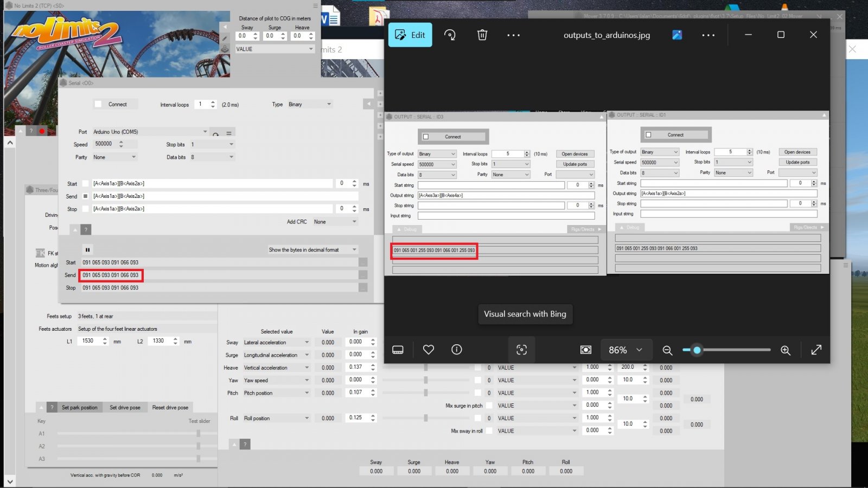868x488 pixels.
Task: Start Visual search with Bing
Action: [521, 350]
